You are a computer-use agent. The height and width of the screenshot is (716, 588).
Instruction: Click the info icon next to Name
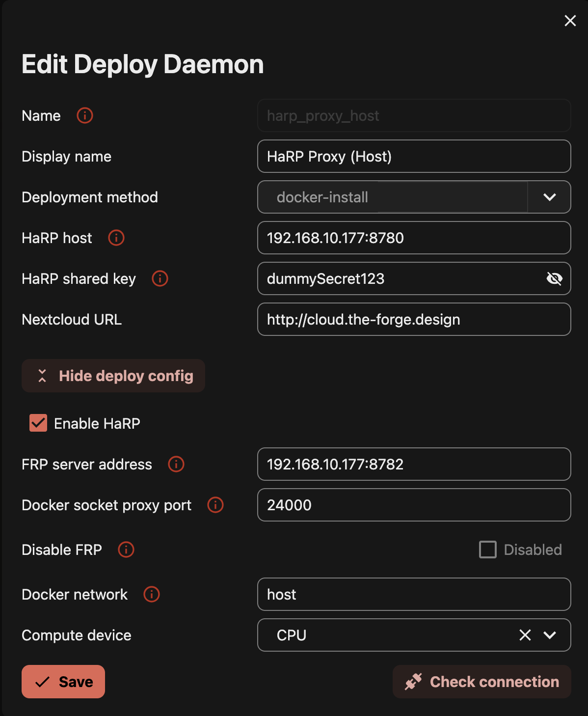[85, 115]
